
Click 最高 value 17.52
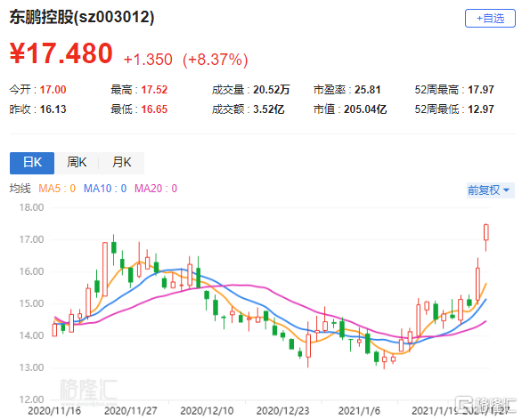154,90
